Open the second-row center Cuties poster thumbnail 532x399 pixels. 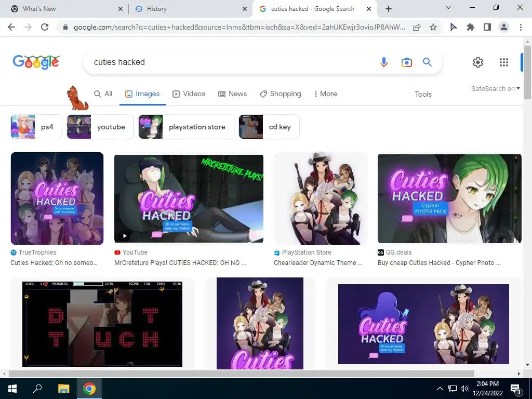click(260, 323)
